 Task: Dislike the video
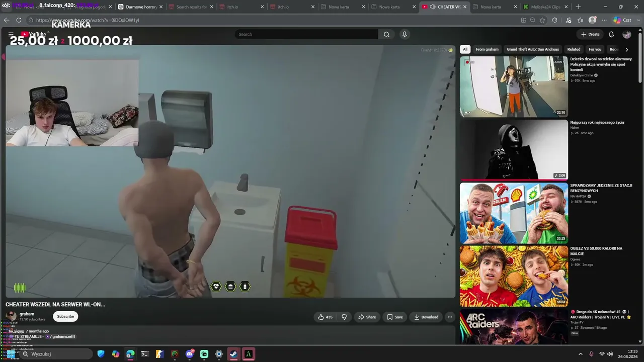[345, 317]
